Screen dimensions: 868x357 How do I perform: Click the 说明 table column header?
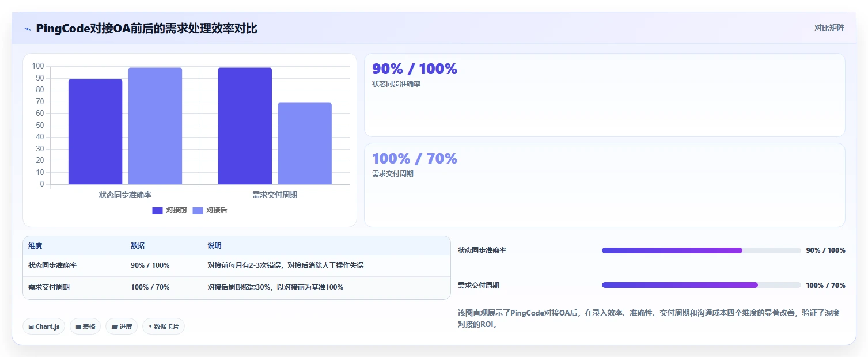[x=214, y=246]
